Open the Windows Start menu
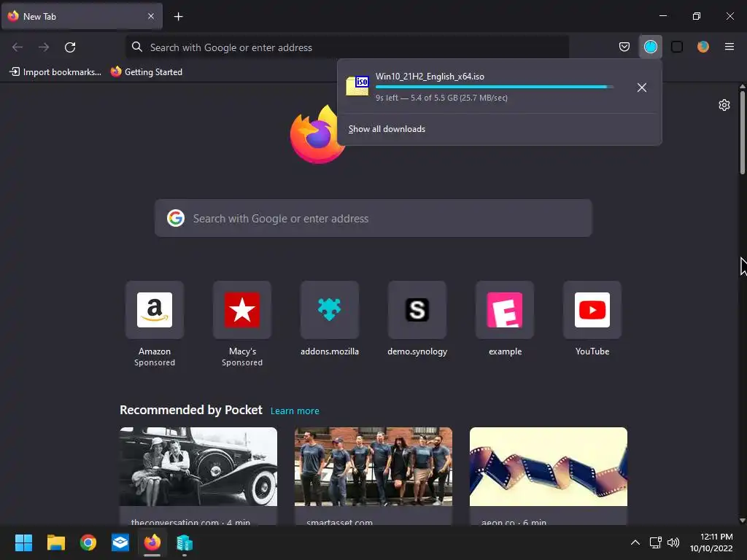 point(23,542)
